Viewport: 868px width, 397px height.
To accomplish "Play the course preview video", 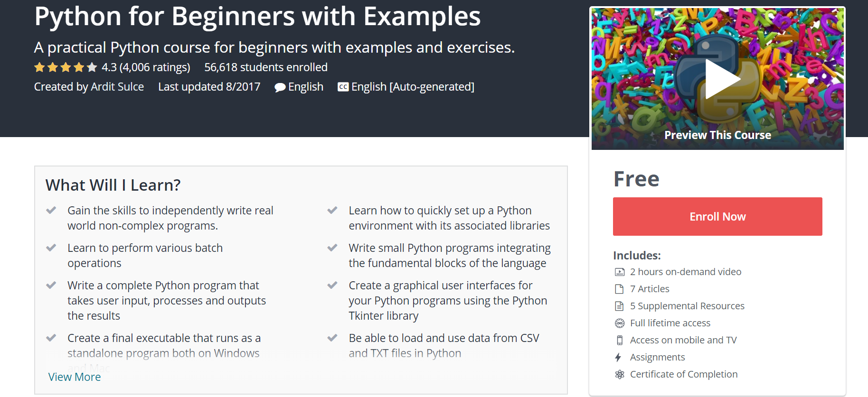I will click(x=722, y=79).
